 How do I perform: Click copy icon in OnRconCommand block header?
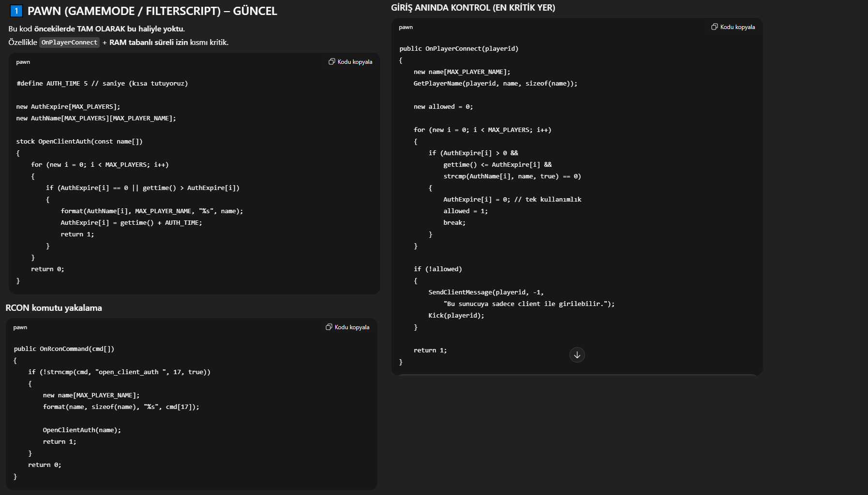coord(329,327)
